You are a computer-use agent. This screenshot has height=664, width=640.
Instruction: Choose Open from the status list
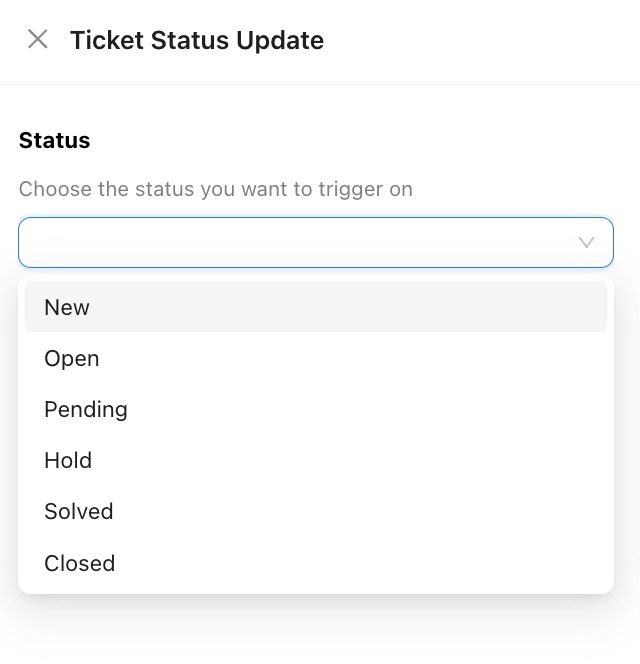(72, 358)
